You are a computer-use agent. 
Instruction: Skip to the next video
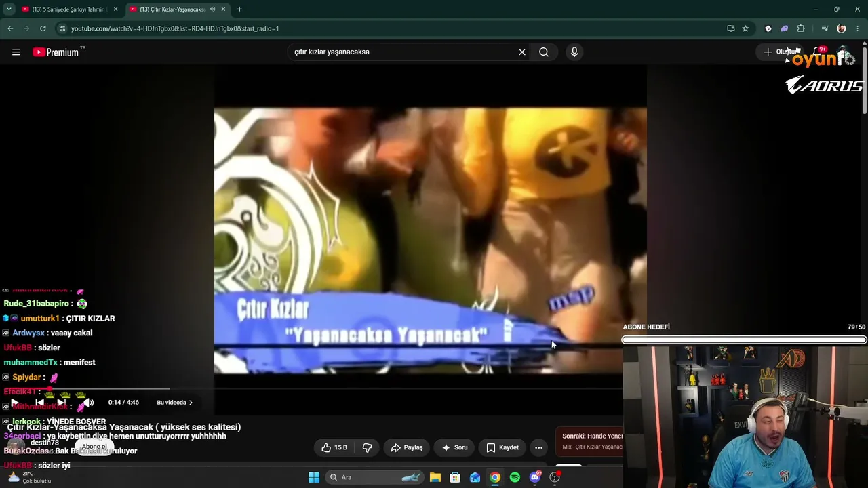pos(61,403)
